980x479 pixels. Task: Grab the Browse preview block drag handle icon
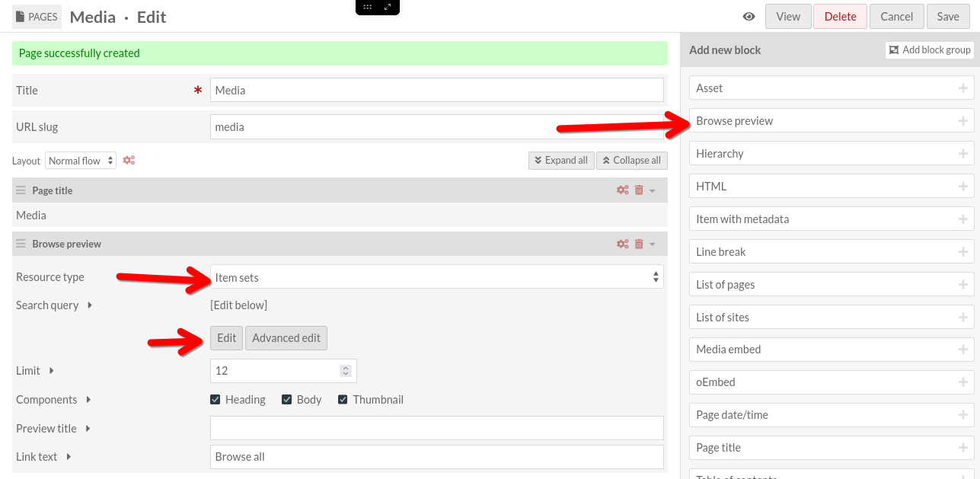tap(21, 244)
